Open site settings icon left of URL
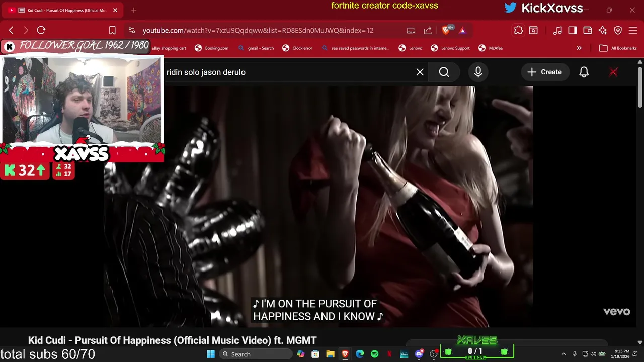Viewport: 644px width, 362px height. pos(131,30)
